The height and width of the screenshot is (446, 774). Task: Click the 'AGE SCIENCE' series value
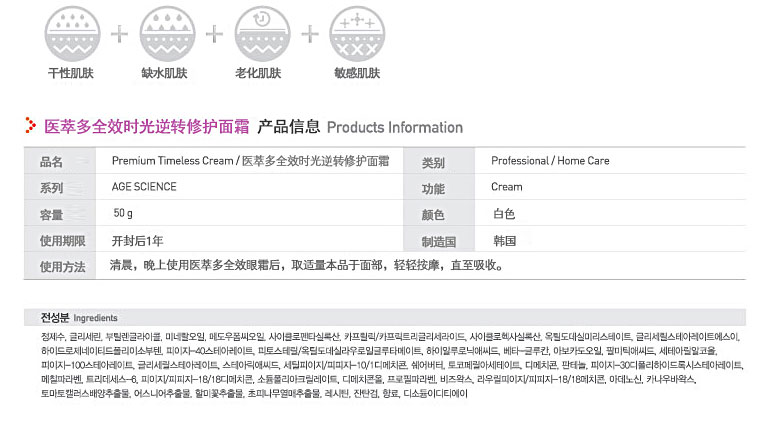coord(144,187)
